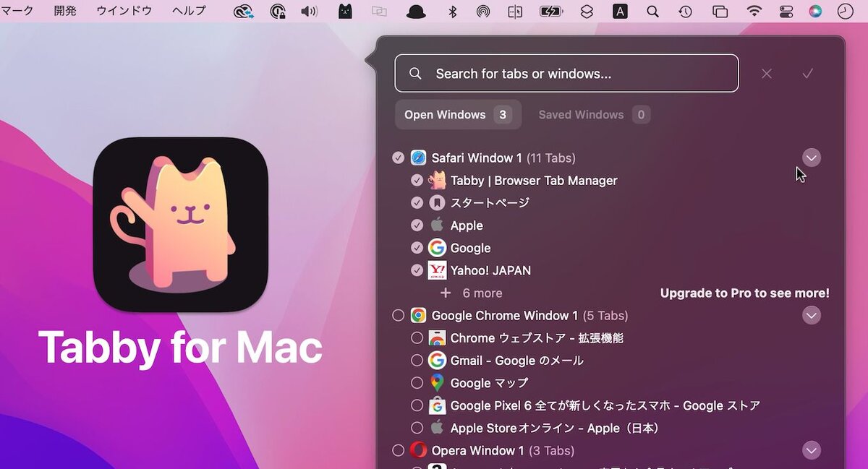Uncheck the Apple tab under Safari
The height and width of the screenshot is (469, 868).
[417, 225]
